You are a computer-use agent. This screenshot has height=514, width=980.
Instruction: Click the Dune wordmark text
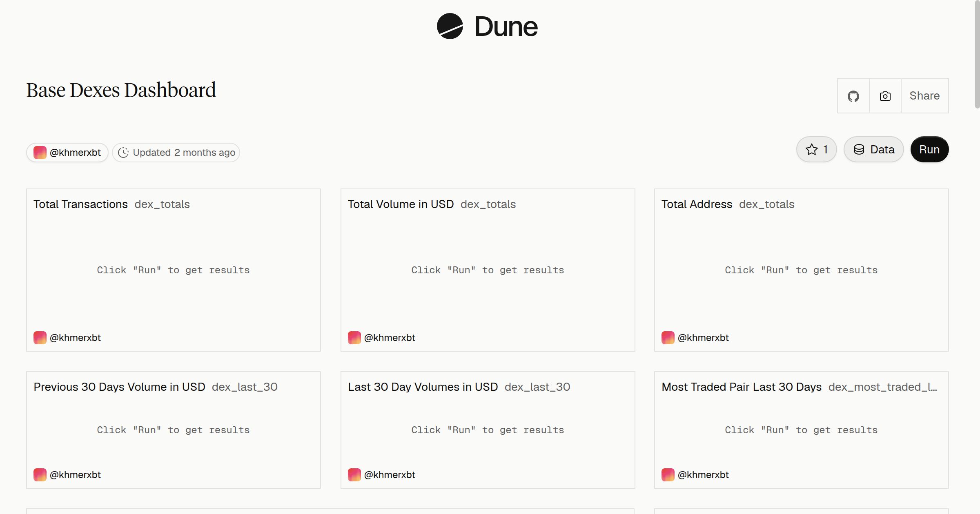[506, 27]
